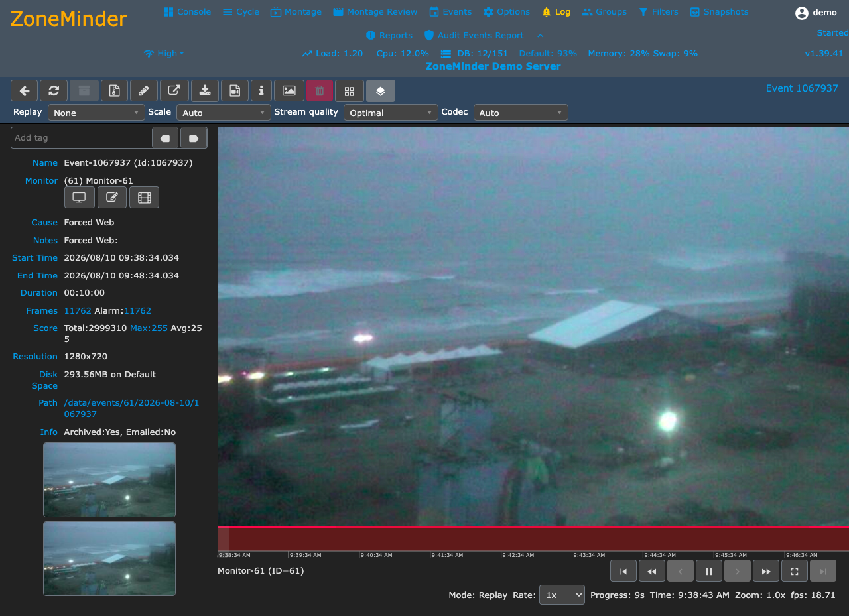Click the alarm frames count 11762 link

pos(137,310)
